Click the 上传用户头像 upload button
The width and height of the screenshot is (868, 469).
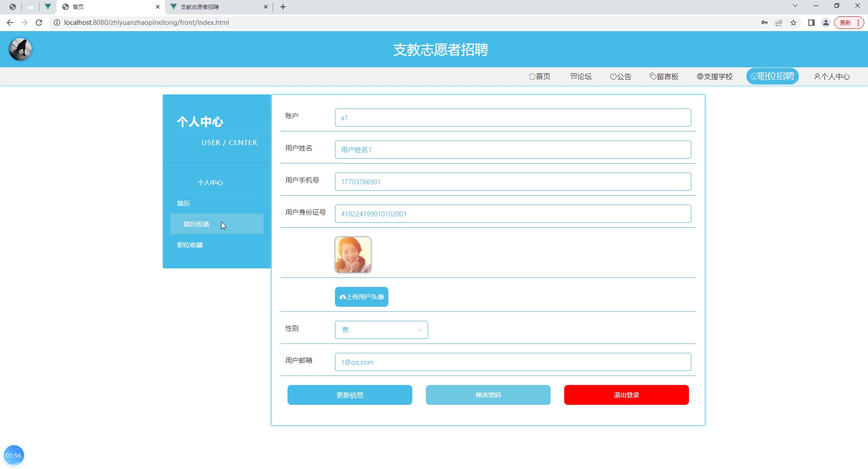click(x=361, y=297)
